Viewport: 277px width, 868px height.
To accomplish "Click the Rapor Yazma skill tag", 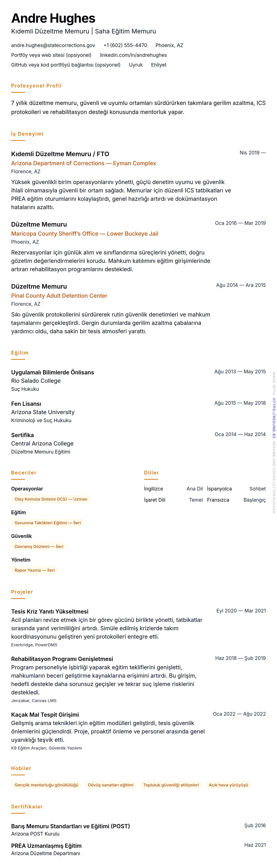I will click(x=34, y=570).
